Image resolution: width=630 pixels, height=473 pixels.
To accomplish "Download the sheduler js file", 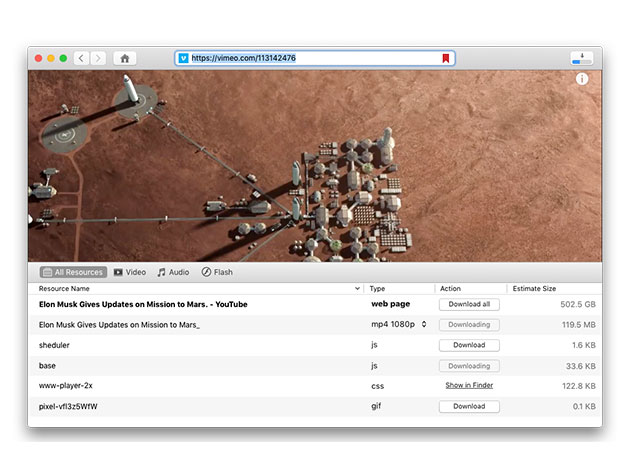I will [469, 345].
